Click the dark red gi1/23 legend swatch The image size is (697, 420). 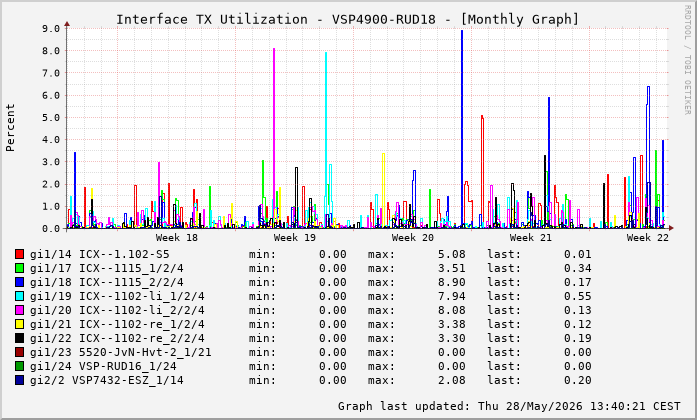[x=20, y=352]
